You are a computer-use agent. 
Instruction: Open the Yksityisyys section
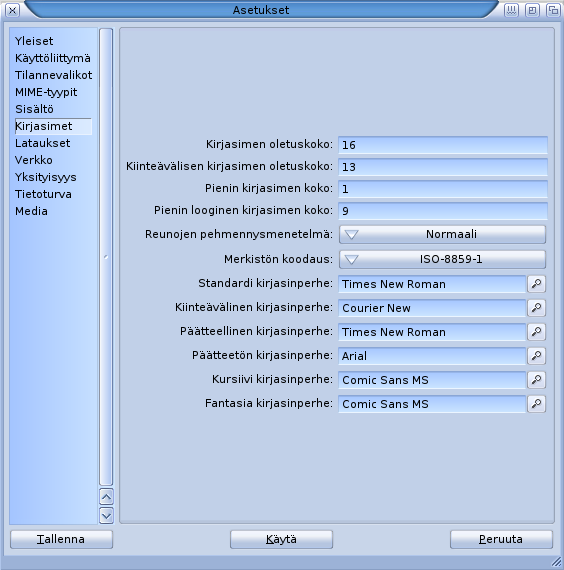(x=46, y=177)
